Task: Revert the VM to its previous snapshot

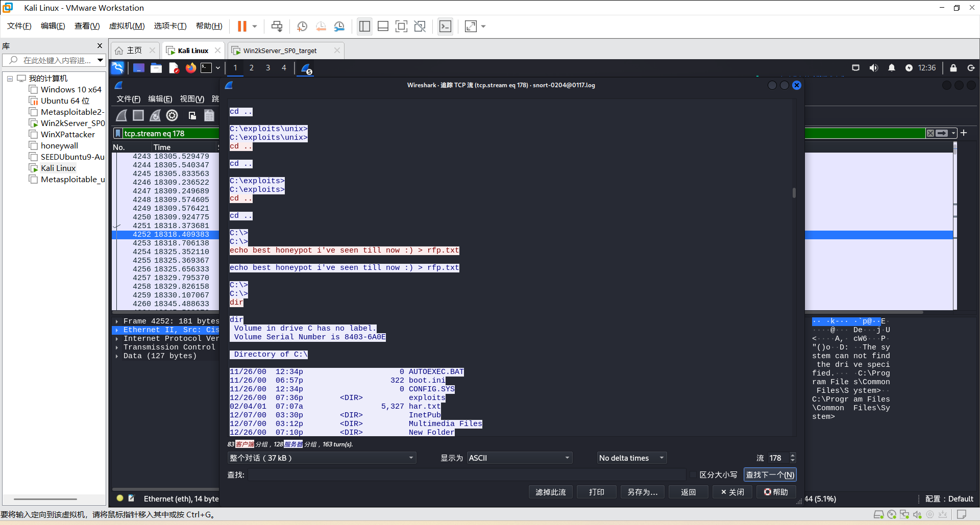Action: pyautogui.click(x=321, y=26)
